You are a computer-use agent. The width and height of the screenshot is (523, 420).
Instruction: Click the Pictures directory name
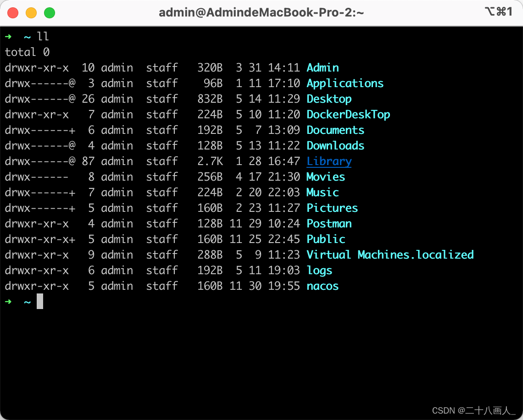[x=332, y=208]
